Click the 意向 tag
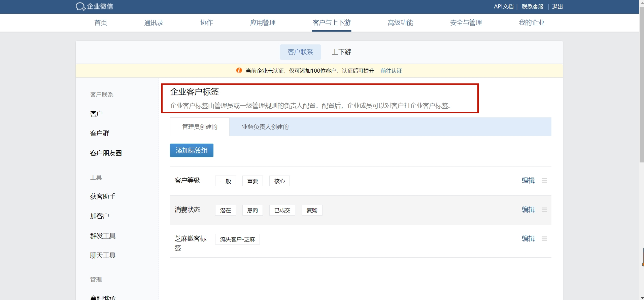 [252, 210]
